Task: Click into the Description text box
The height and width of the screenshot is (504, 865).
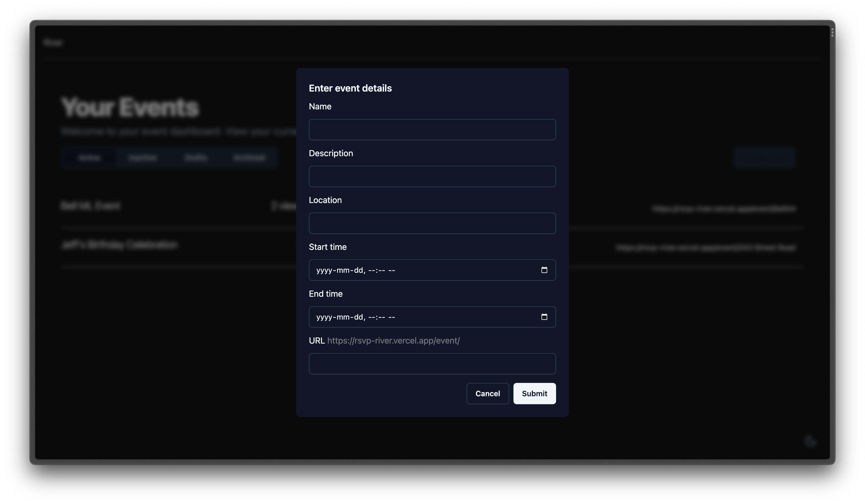Action: point(432,176)
